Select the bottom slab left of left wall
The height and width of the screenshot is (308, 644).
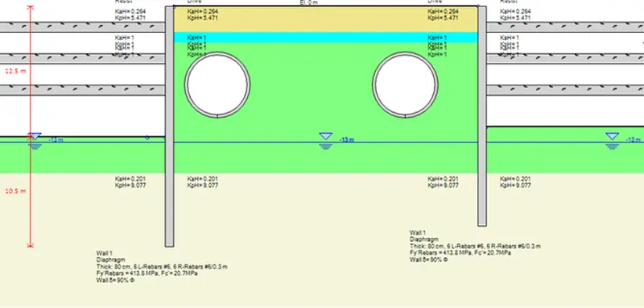click(x=82, y=90)
